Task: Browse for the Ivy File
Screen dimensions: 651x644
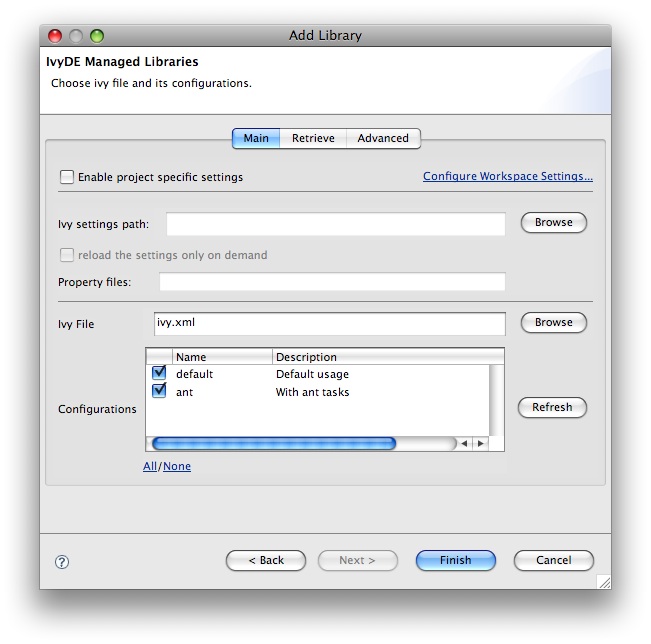Action: tap(553, 323)
